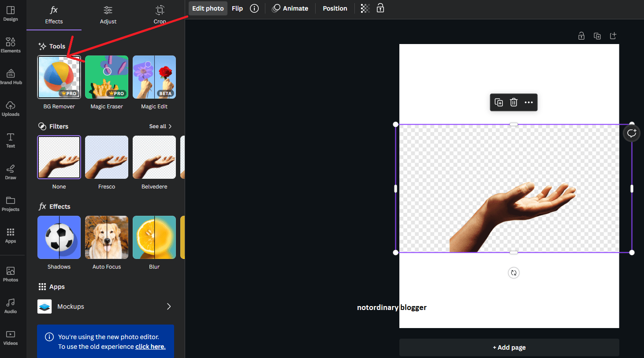644x358 pixels.
Task: Open the transparency control in the toolbar
Action: click(x=365, y=8)
